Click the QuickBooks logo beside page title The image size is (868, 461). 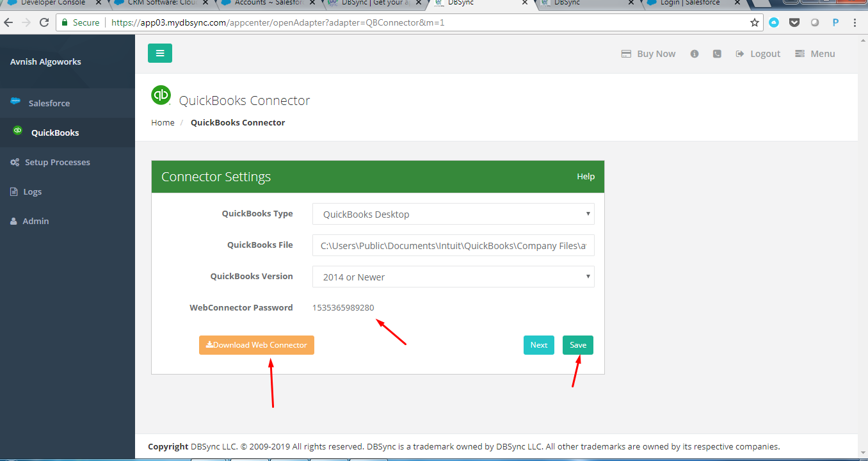(161, 95)
